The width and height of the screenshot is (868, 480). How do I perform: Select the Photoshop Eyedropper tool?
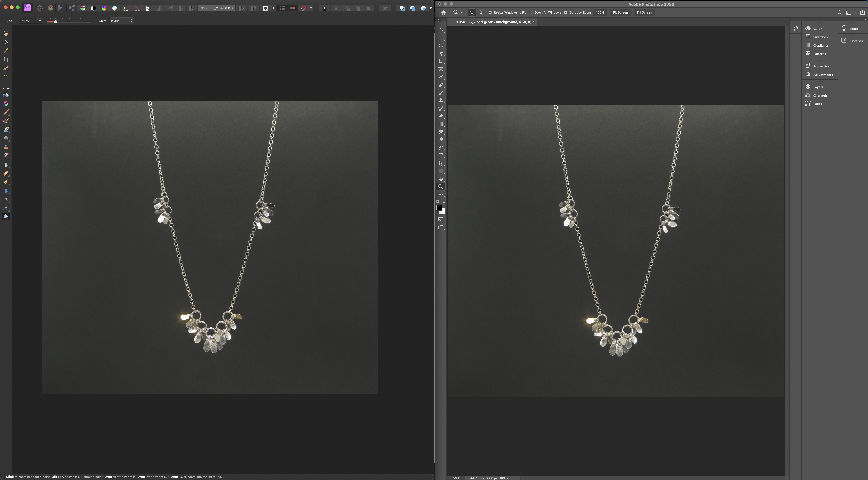(441, 77)
